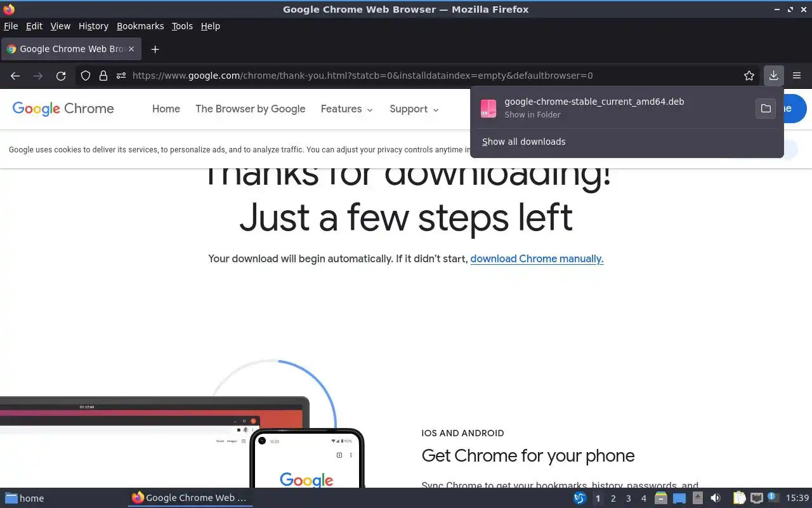Switch to virtual desktop 3
The width and height of the screenshot is (812, 508).
pyautogui.click(x=629, y=498)
